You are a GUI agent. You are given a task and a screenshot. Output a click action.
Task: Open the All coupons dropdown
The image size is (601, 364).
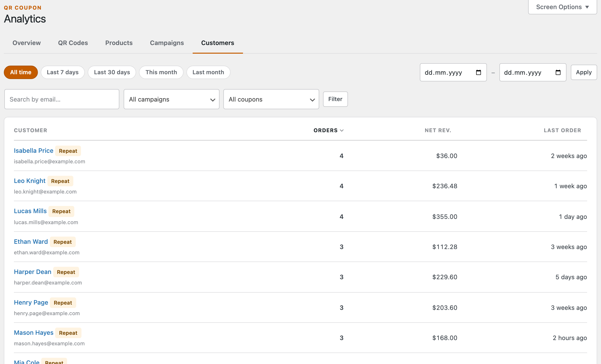(271, 99)
